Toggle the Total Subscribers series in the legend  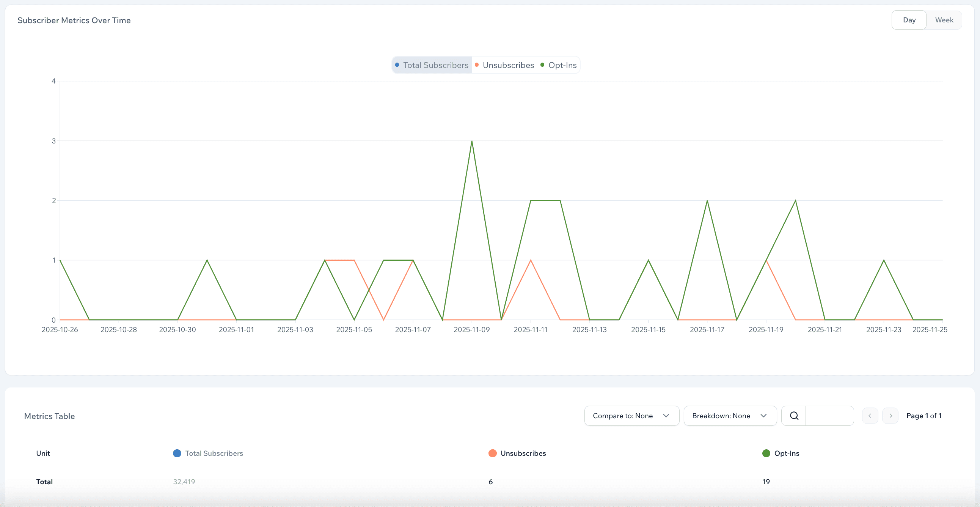pos(436,65)
